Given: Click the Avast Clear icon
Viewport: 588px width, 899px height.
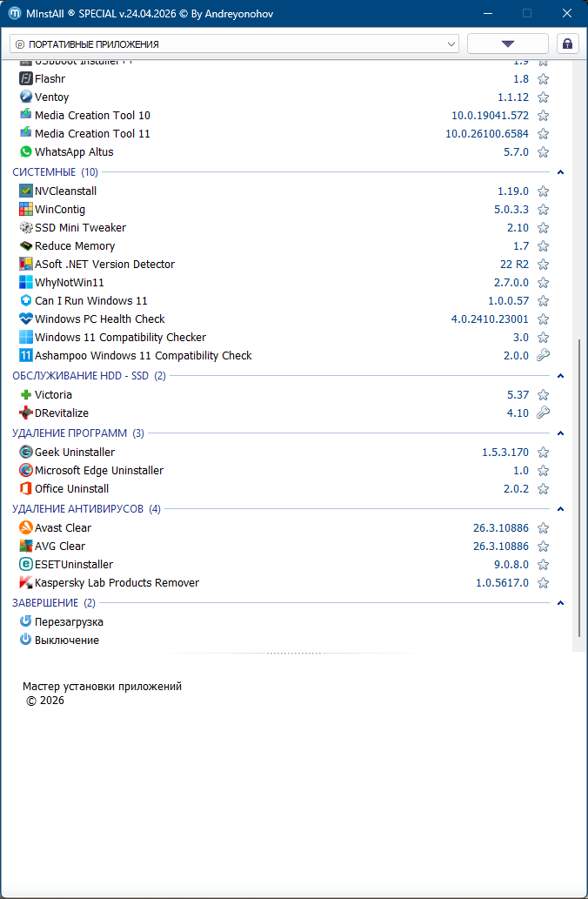Looking at the screenshot, I should (26, 528).
